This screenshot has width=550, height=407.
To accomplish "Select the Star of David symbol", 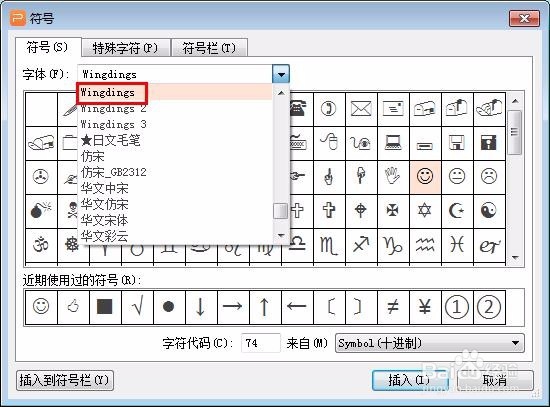I will [x=425, y=211].
